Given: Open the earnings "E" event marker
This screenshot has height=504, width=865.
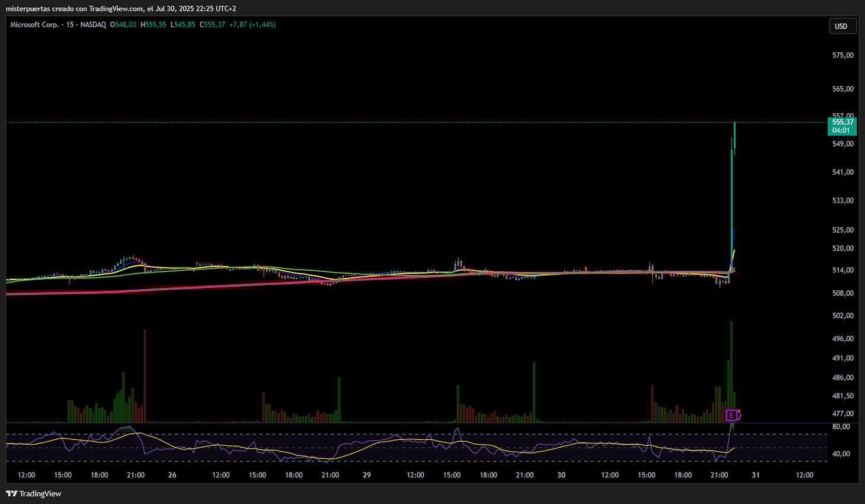Looking at the screenshot, I should tap(732, 414).
